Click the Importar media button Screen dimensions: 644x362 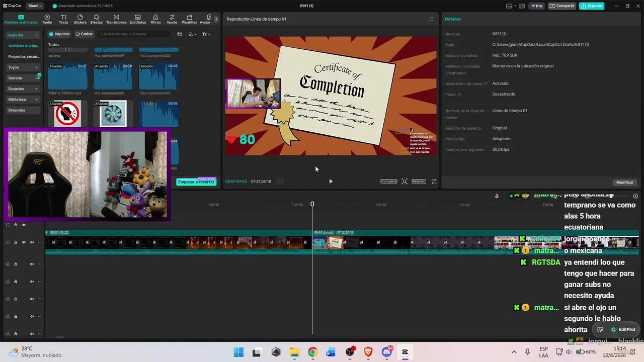coord(60,34)
